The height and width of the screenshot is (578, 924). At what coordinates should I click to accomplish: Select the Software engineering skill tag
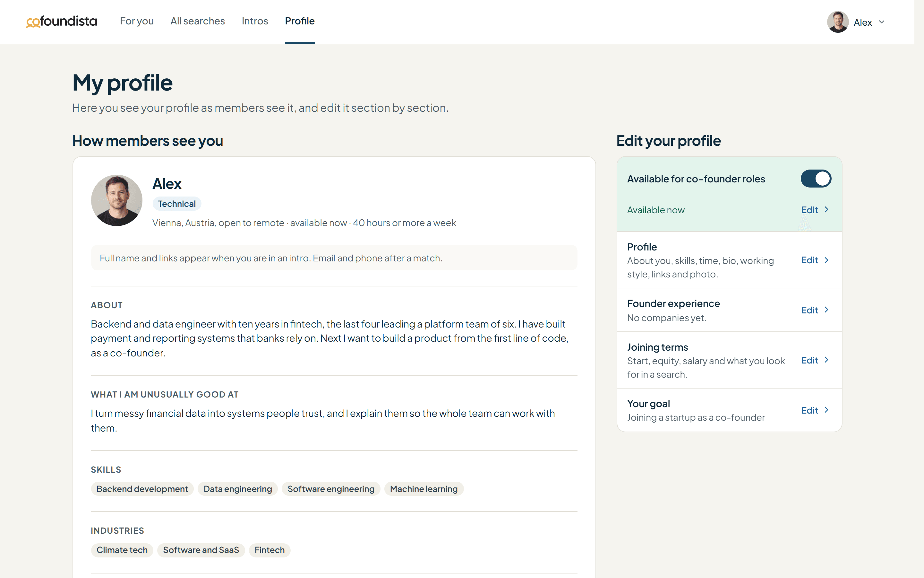pyautogui.click(x=331, y=489)
